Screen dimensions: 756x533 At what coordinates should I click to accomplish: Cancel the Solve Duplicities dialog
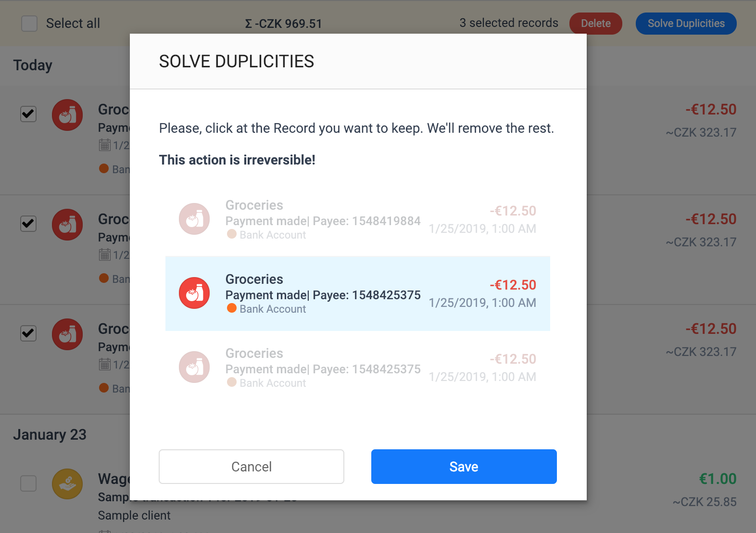[252, 467]
